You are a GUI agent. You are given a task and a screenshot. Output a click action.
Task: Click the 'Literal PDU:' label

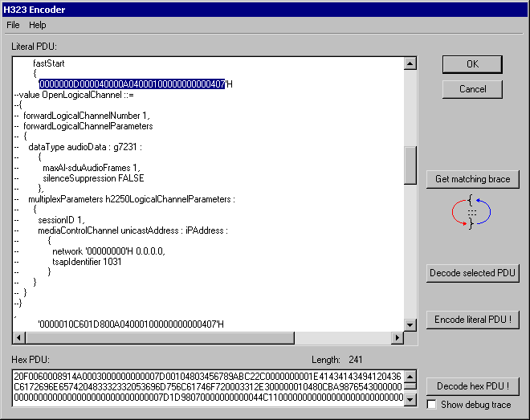[x=34, y=47]
